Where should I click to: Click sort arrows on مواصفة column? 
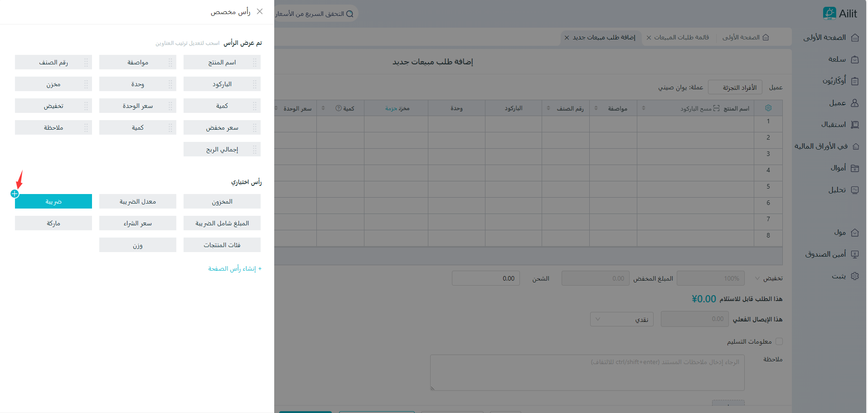[596, 108]
